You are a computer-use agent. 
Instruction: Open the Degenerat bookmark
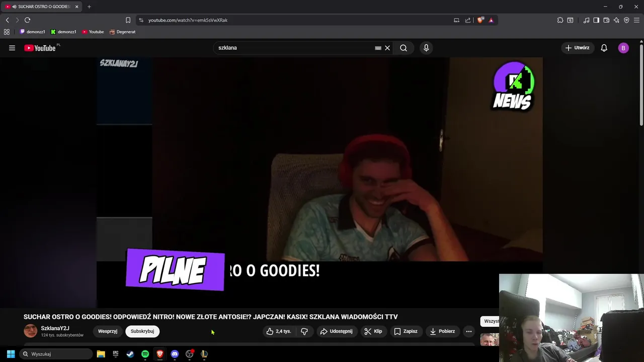point(122,32)
